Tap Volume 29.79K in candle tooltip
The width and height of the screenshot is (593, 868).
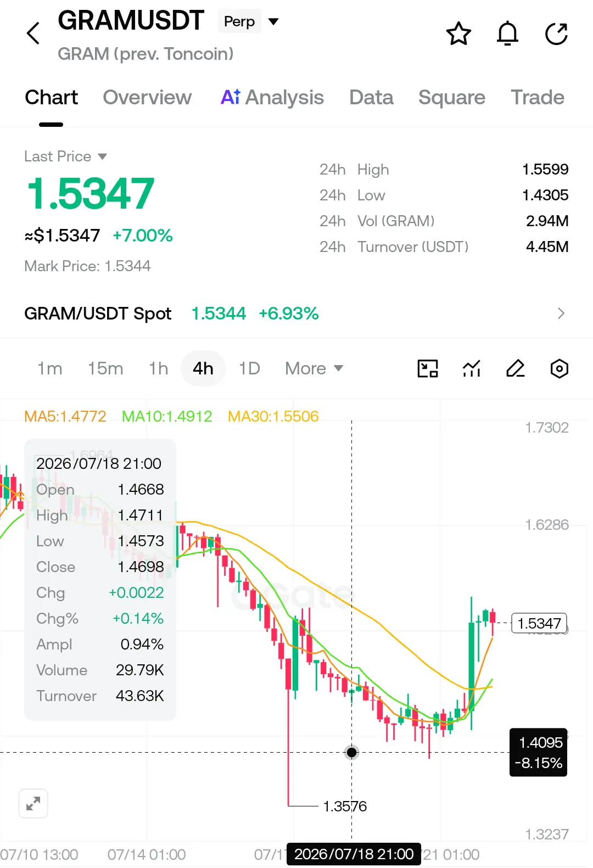pos(100,670)
